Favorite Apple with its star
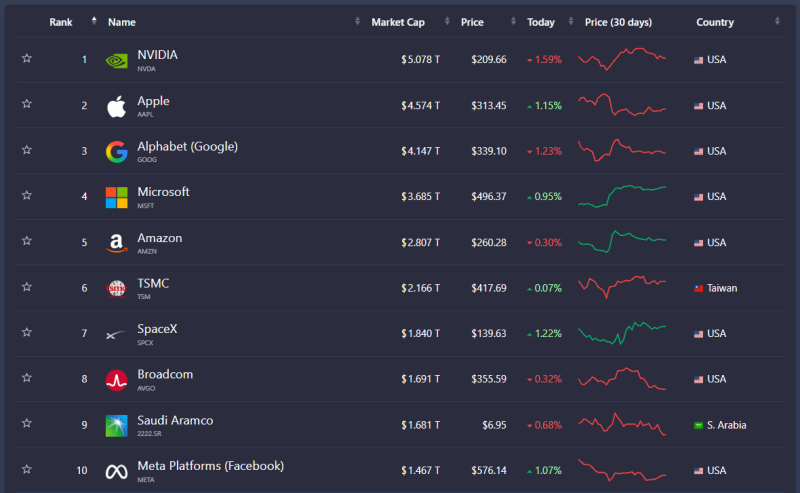The height and width of the screenshot is (493, 800). click(27, 104)
